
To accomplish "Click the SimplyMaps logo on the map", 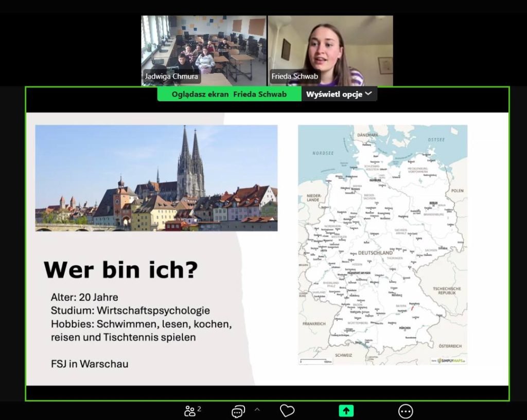I will point(448,360).
